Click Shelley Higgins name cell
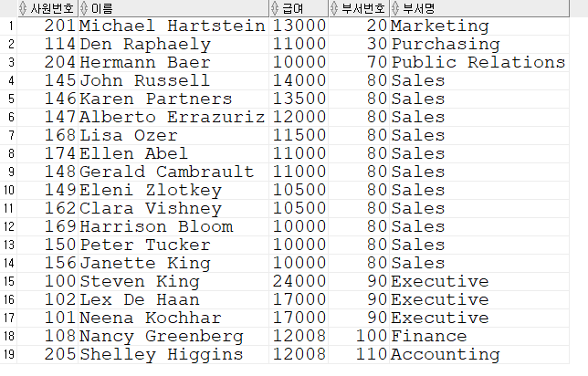588x376 pixels. [x=173, y=354]
